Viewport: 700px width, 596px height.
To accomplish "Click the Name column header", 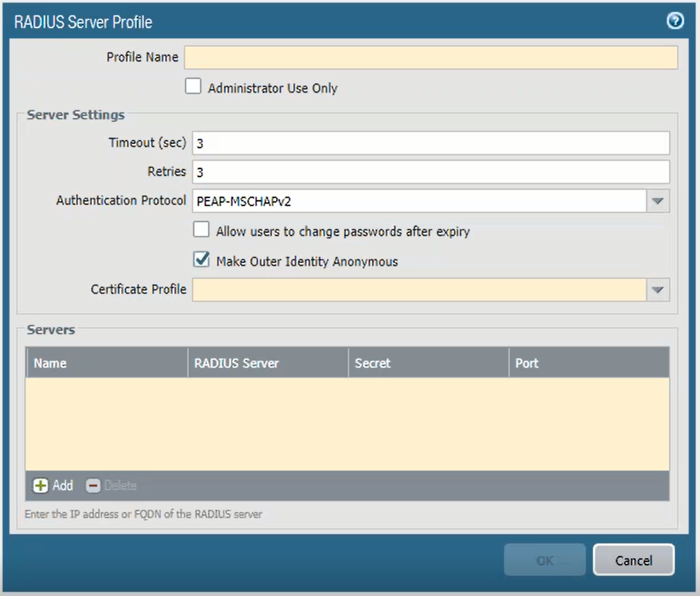I will coord(106,363).
